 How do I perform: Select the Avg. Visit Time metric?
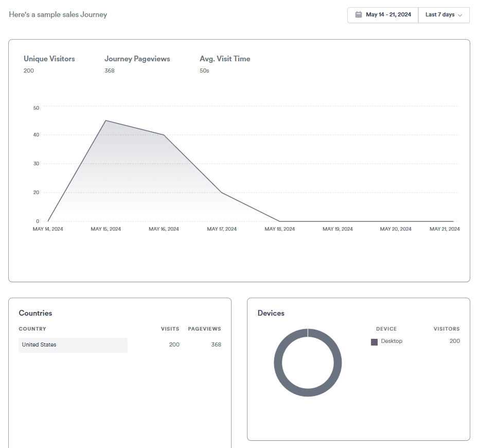(x=225, y=59)
